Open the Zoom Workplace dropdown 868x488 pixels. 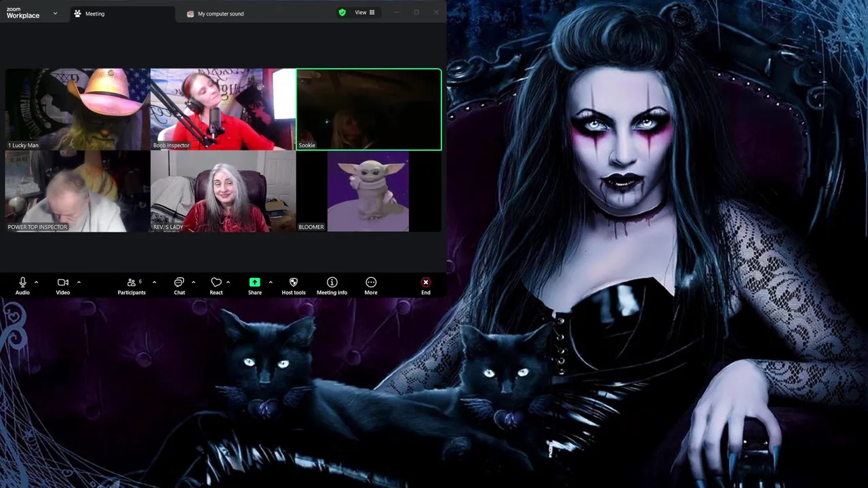coord(55,14)
